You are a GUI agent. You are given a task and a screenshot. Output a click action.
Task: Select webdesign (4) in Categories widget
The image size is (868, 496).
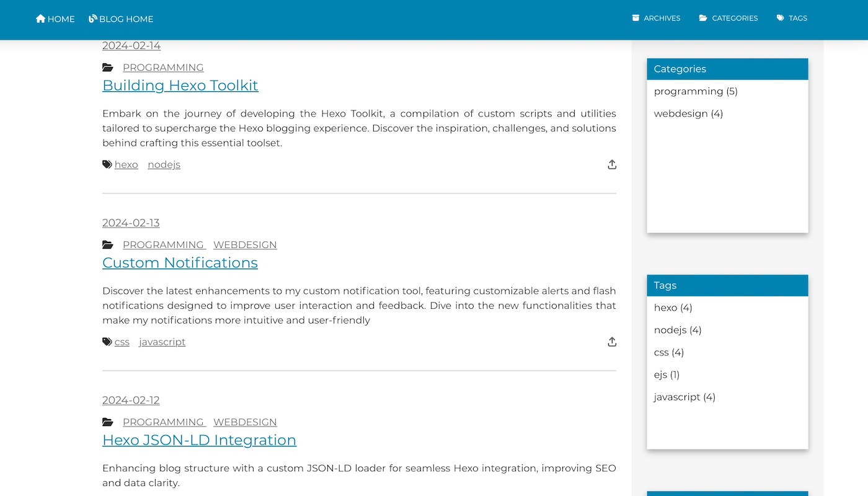tap(688, 113)
